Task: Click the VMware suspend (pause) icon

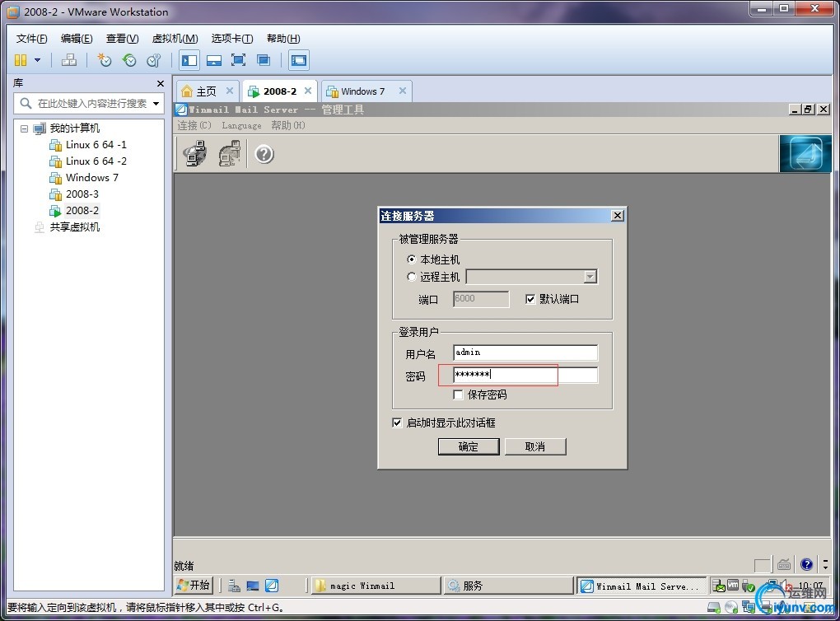Action: [21, 60]
